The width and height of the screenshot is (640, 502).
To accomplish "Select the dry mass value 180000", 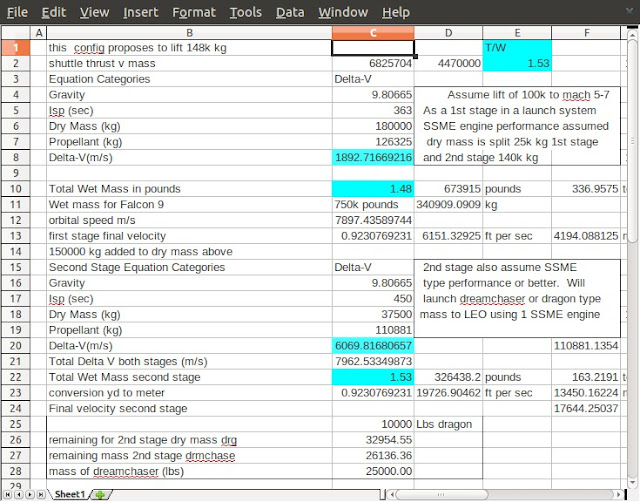I will (373, 126).
